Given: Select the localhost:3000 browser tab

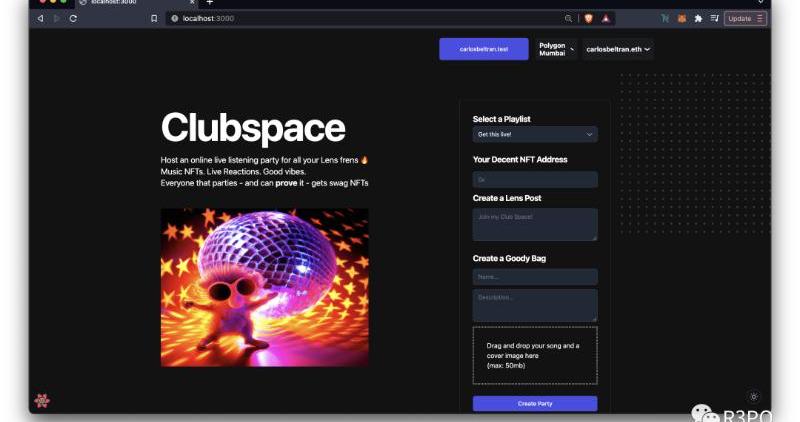Looking at the screenshot, I should click(x=136, y=3).
